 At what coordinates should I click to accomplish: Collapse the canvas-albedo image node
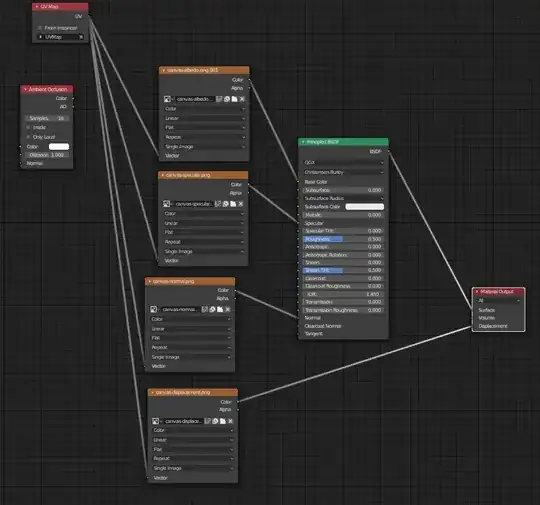(163, 70)
